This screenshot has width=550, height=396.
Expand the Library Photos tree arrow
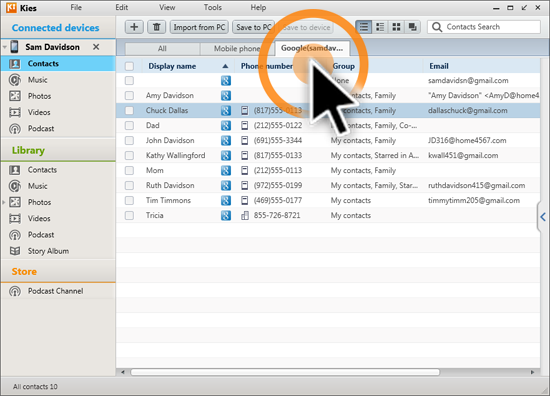4,202
